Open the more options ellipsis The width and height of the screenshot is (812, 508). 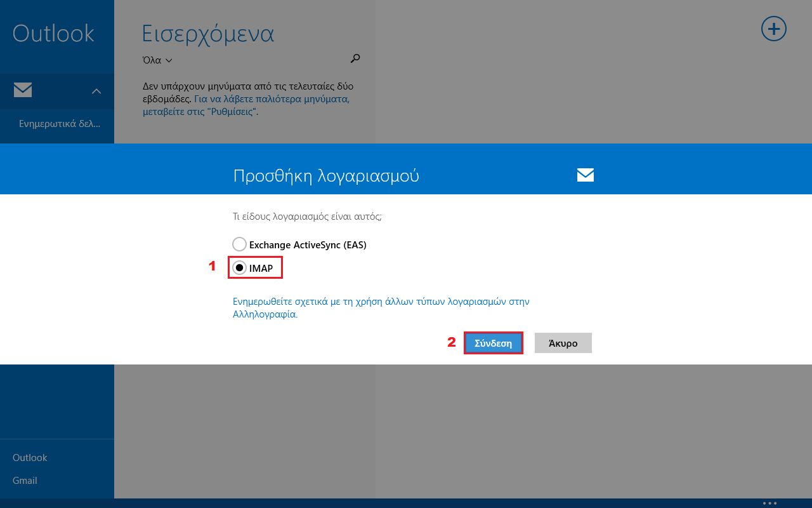coord(769,503)
